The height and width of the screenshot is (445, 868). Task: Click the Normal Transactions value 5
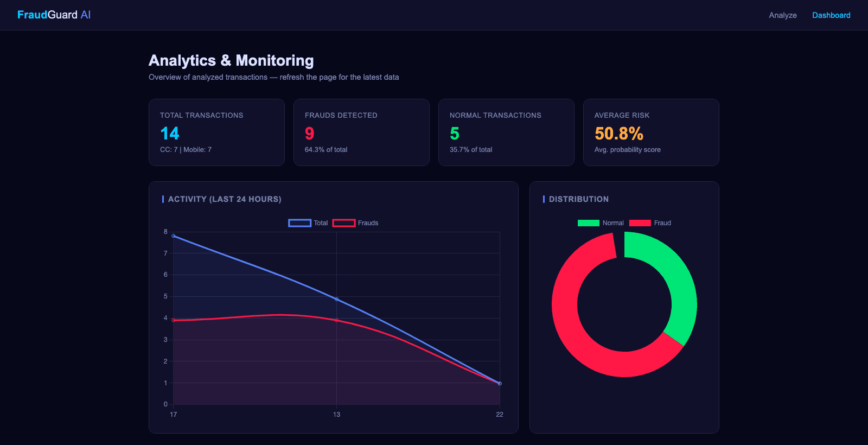455,133
